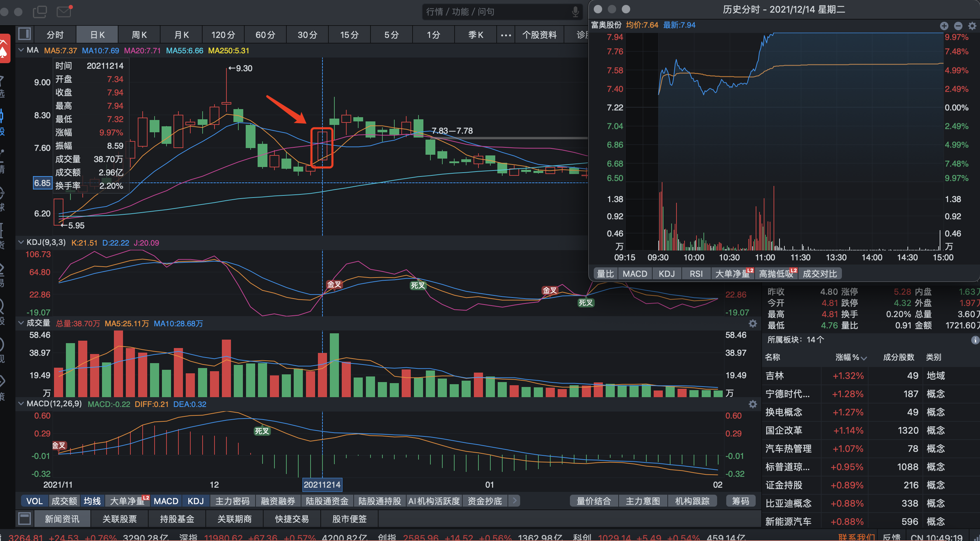Open MACD panel settings gear
The image size is (980, 541).
tap(753, 404)
